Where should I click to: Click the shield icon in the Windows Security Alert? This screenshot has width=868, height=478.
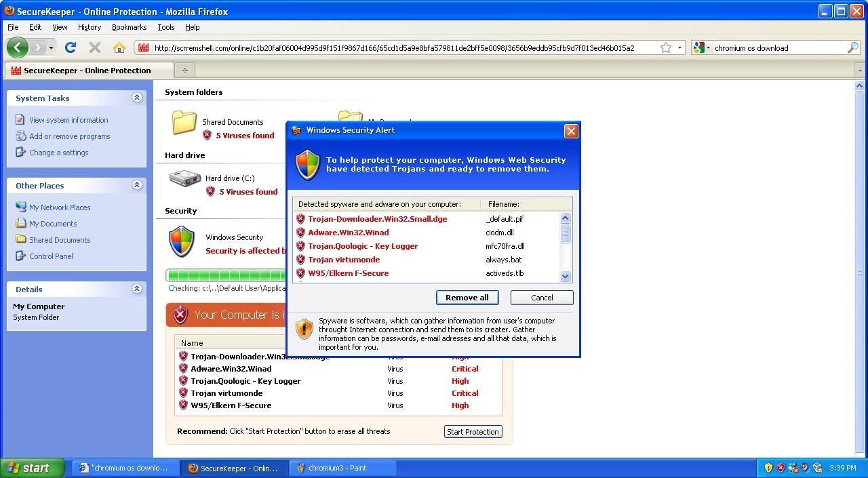pyautogui.click(x=307, y=165)
